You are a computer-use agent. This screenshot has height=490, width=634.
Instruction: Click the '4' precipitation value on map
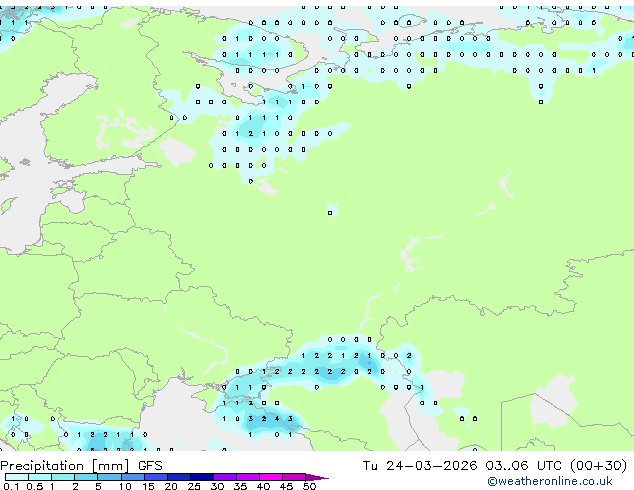[277, 419]
